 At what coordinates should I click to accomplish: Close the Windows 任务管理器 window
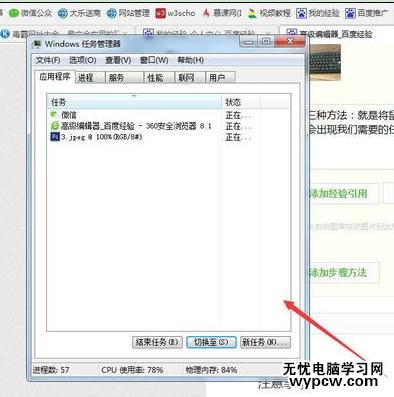click(290, 41)
